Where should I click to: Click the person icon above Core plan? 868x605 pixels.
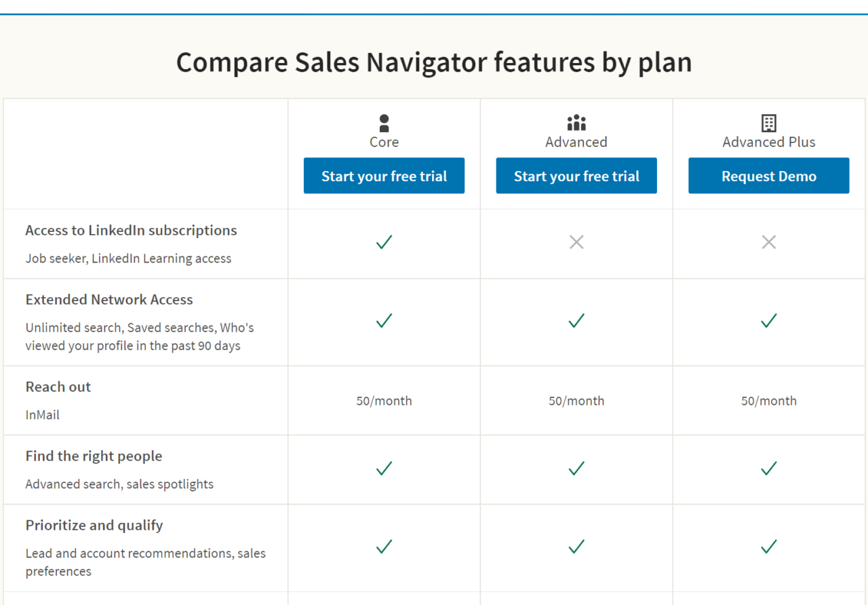point(384,123)
